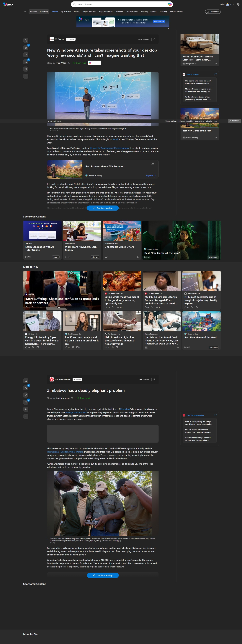Like the Zimbabwe elephant article
This screenshot has width=242, height=644.
point(26,388)
